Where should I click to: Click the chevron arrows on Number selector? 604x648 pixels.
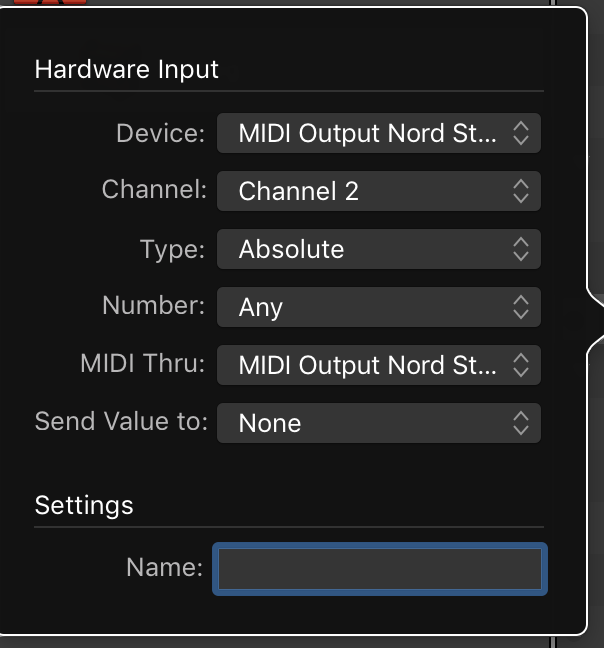pyautogui.click(x=520, y=307)
